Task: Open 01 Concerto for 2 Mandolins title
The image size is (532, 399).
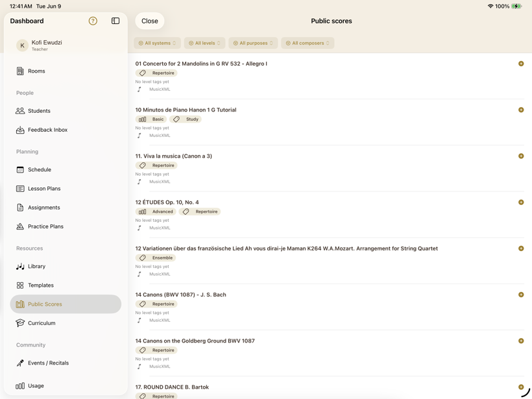Action: [201, 64]
